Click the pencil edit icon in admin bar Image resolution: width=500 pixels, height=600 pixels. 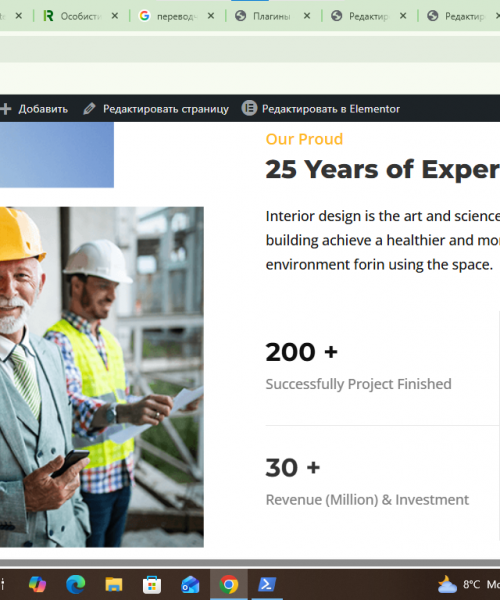point(89,109)
